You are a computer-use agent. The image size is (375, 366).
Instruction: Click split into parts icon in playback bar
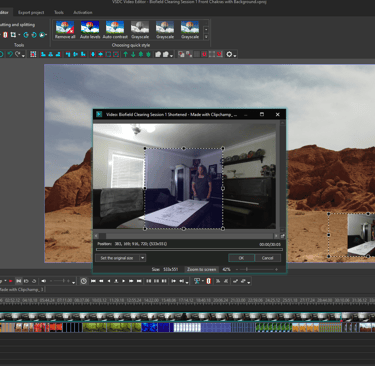point(209,281)
